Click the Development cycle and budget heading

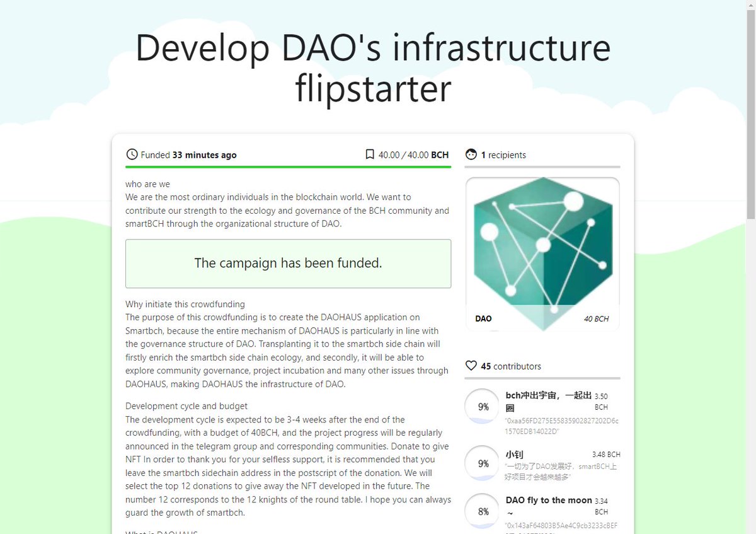tap(186, 406)
